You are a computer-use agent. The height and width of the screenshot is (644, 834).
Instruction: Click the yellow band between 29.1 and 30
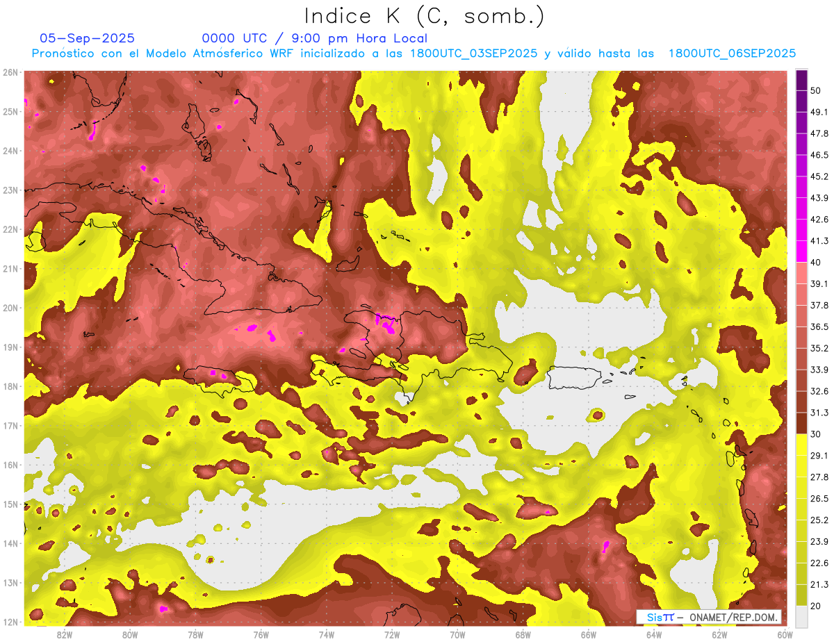[801, 445]
